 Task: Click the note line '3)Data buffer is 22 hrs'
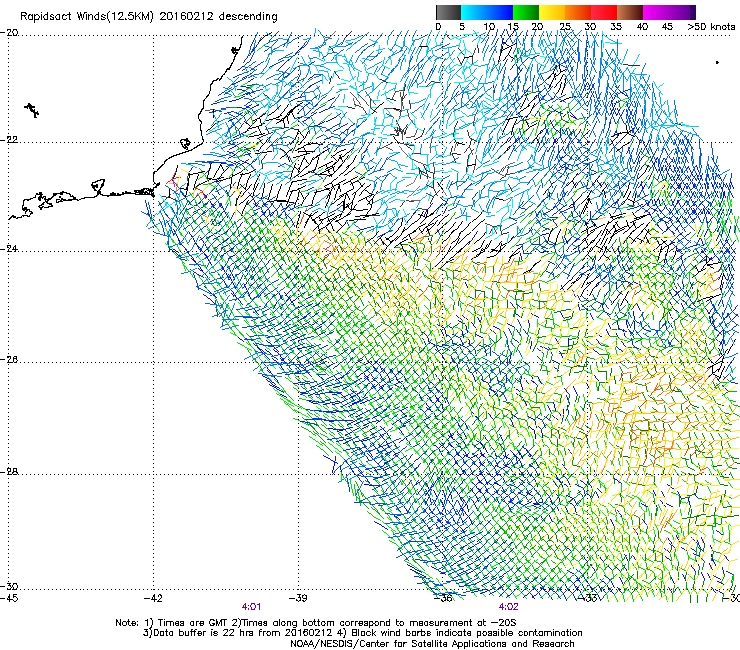(x=362, y=633)
